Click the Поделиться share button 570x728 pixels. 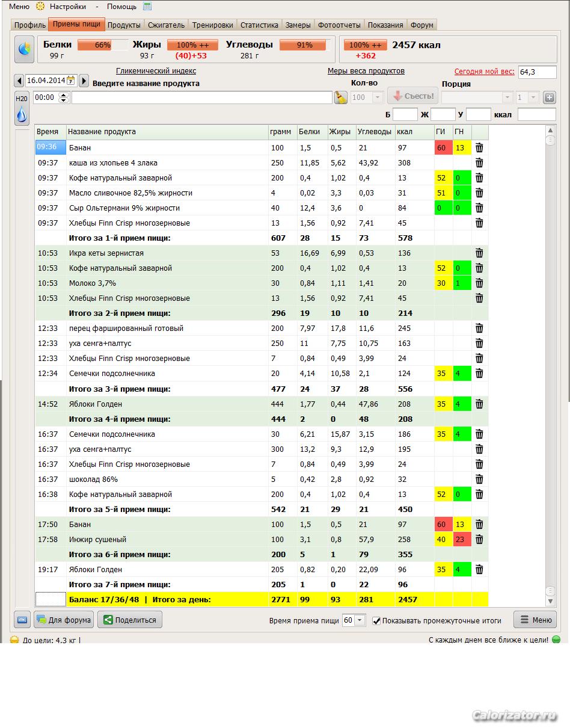point(130,620)
